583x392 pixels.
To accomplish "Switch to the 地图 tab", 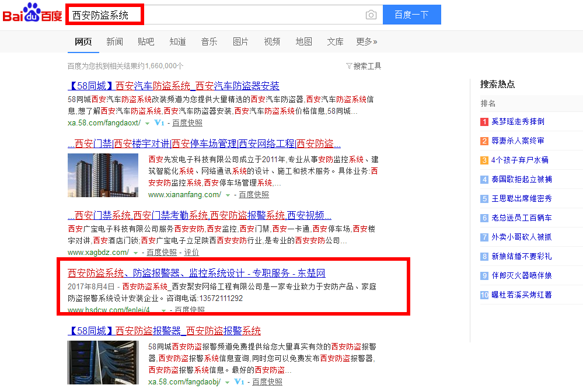I will pos(303,41).
